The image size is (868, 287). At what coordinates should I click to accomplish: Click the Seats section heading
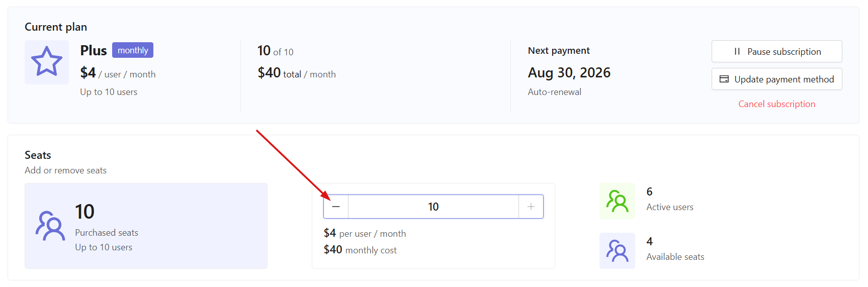pos(38,155)
